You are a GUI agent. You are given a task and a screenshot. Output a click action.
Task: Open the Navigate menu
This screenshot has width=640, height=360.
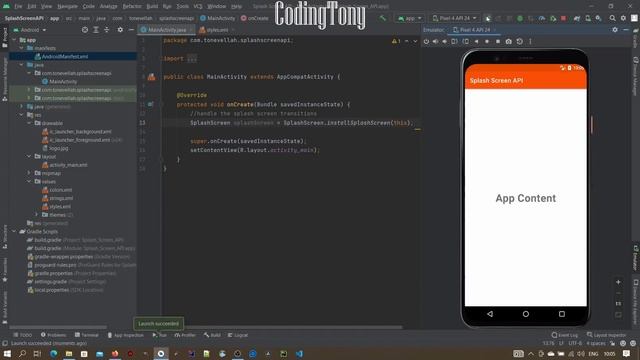[x=67, y=7]
